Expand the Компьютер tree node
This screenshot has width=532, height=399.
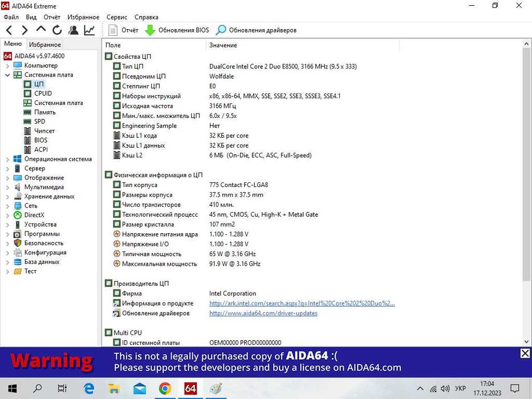click(x=7, y=66)
